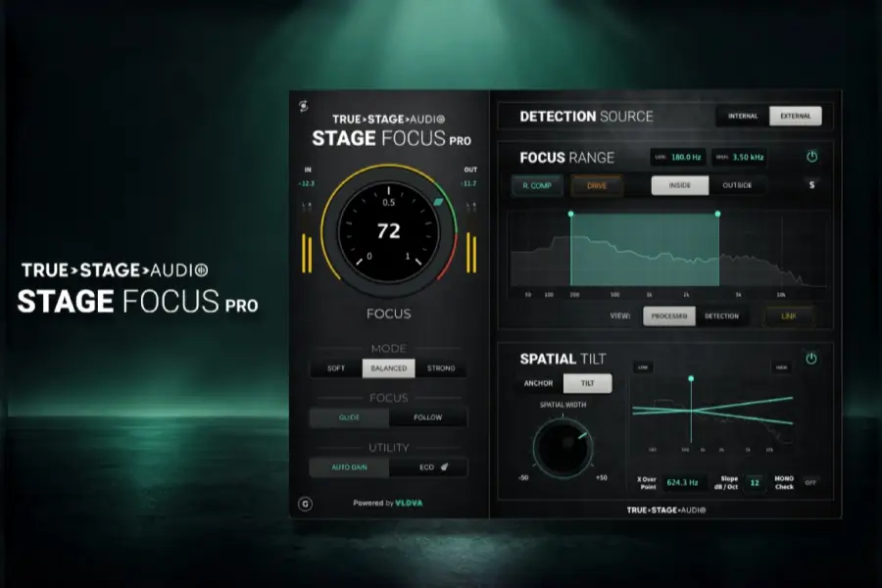The image size is (882, 588).
Task: Select INTERNAL detection source
Action: coord(743,116)
